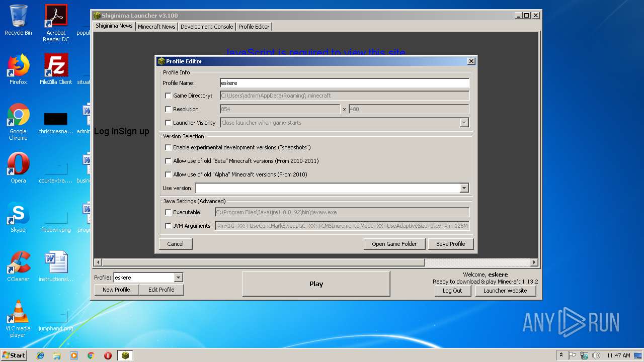644x362 pixels.
Task: Open the Opera desktop shortcut
Action: (x=18, y=168)
